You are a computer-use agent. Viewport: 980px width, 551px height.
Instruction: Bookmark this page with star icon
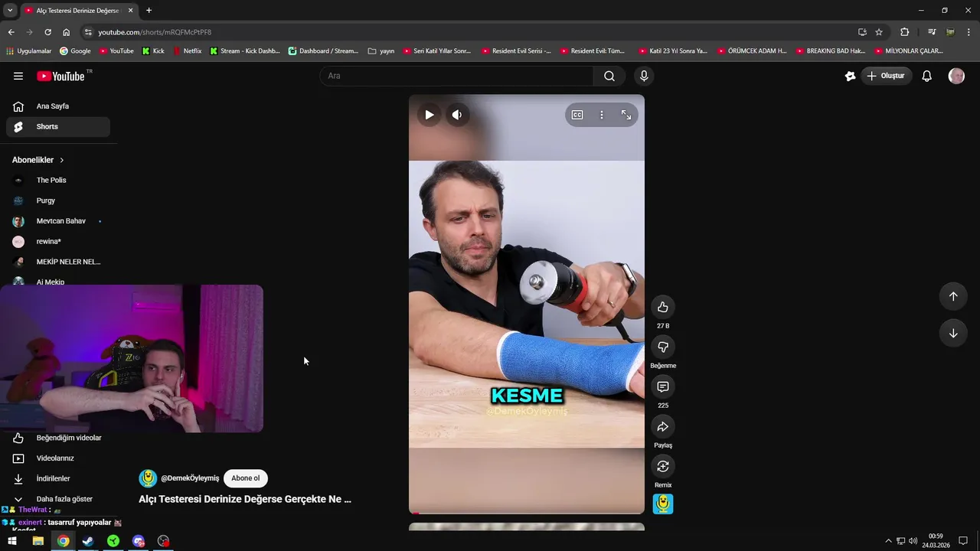[x=879, y=32]
